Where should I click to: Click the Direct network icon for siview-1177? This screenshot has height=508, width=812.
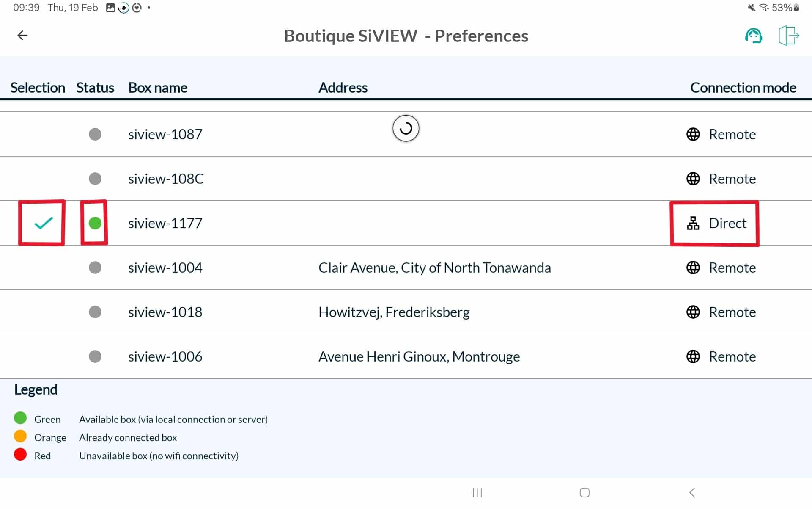click(x=693, y=223)
